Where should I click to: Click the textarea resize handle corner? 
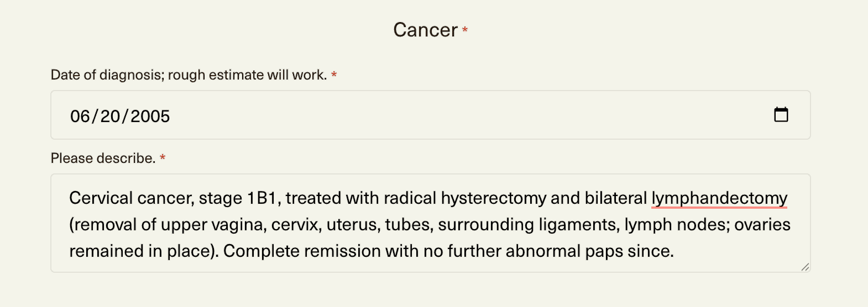[805, 267]
